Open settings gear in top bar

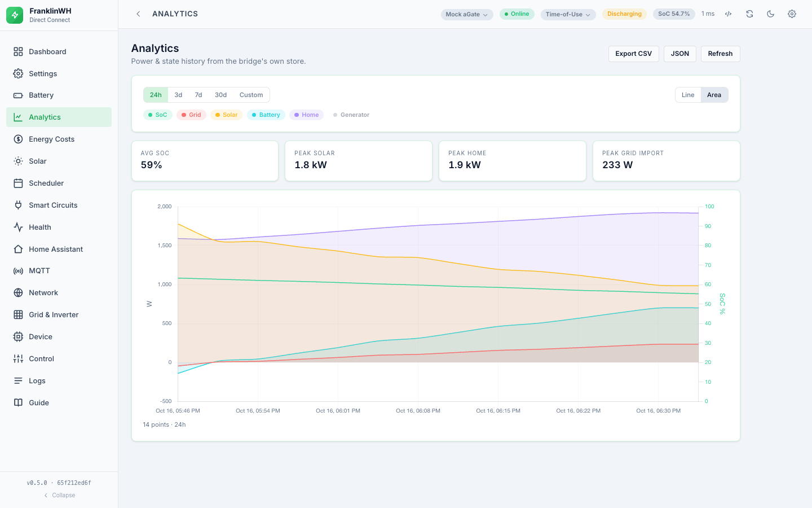click(792, 14)
